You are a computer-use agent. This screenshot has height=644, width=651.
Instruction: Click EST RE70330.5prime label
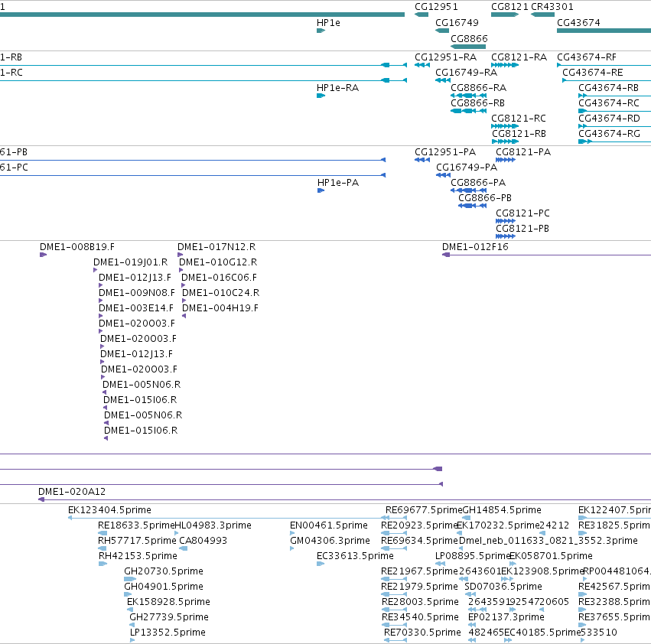pyautogui.click(x=422, y=633)
